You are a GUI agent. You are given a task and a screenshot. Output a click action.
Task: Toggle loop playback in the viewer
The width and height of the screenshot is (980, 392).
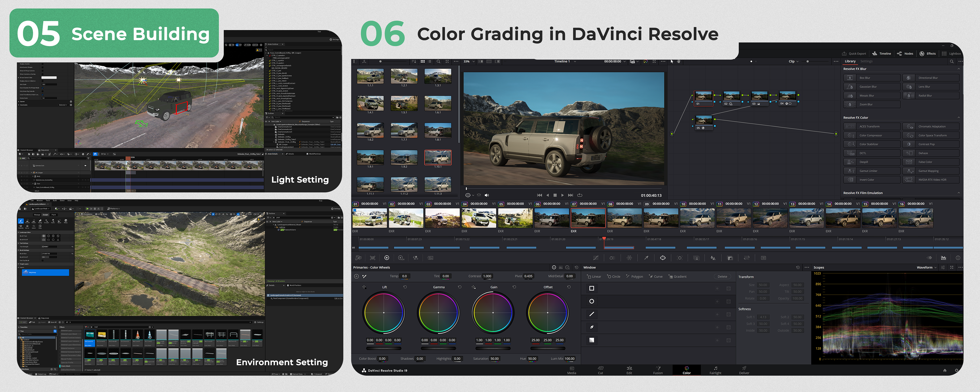coord(580,195)
